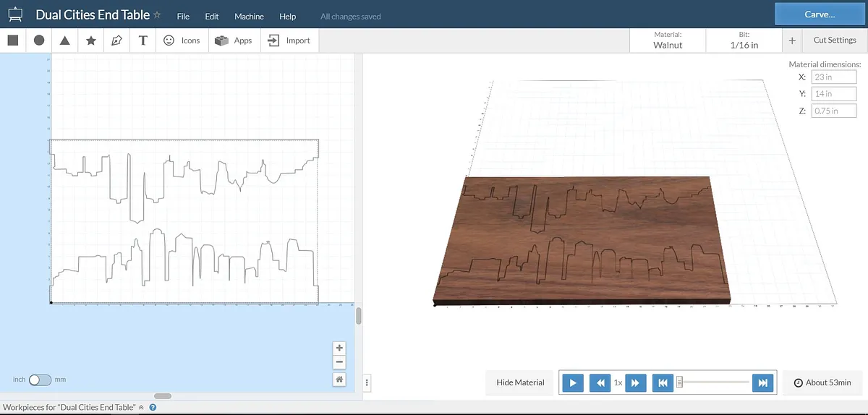Click the X material dimension field
868x415 pixels.
pos(833,77)
